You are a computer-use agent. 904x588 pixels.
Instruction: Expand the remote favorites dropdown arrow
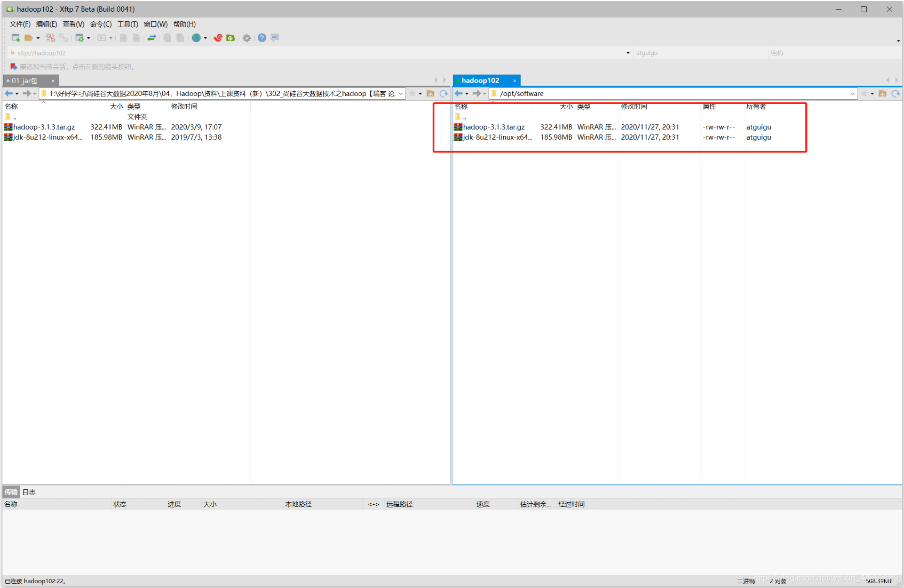873,93
